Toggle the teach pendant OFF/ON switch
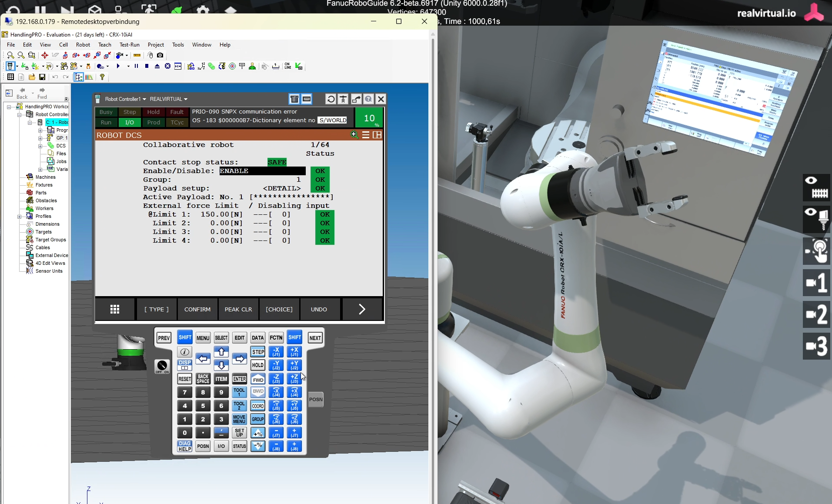Image resolution: width=832 pixels, height=504 pixels. tap(162, 366)
